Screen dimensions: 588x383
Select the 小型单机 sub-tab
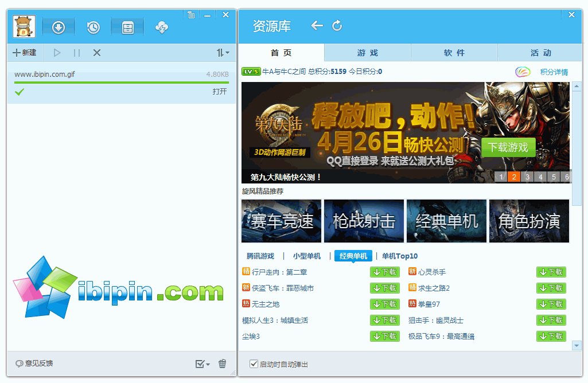307,256
